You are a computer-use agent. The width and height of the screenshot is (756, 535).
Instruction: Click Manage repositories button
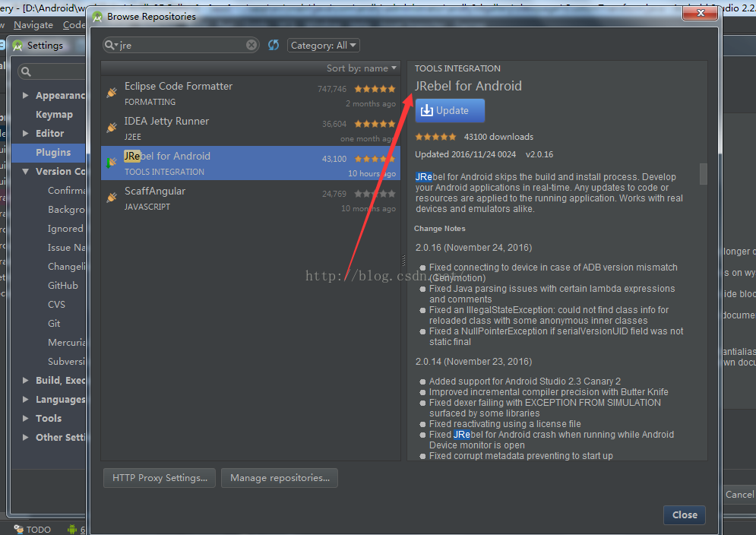coord(280,477)
